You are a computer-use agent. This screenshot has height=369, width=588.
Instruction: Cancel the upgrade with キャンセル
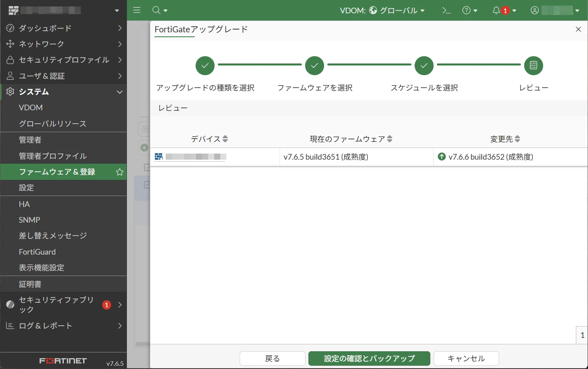point(466,358)
